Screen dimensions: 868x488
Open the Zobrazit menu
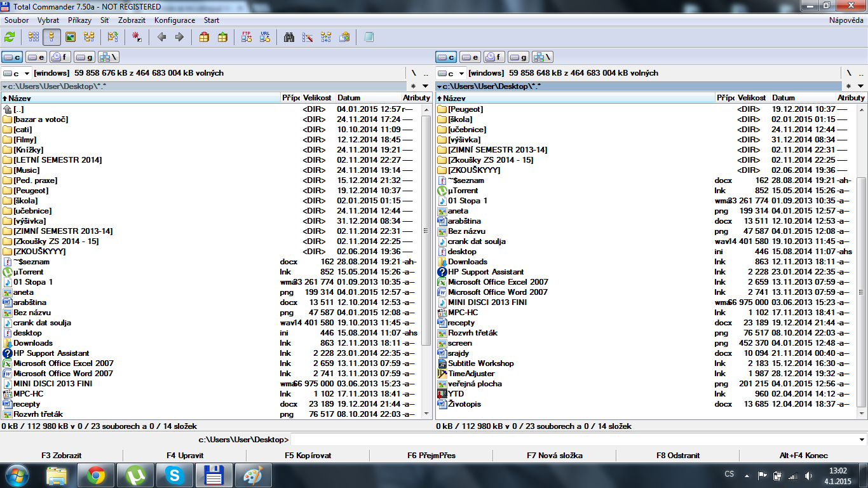coord(132,20)
